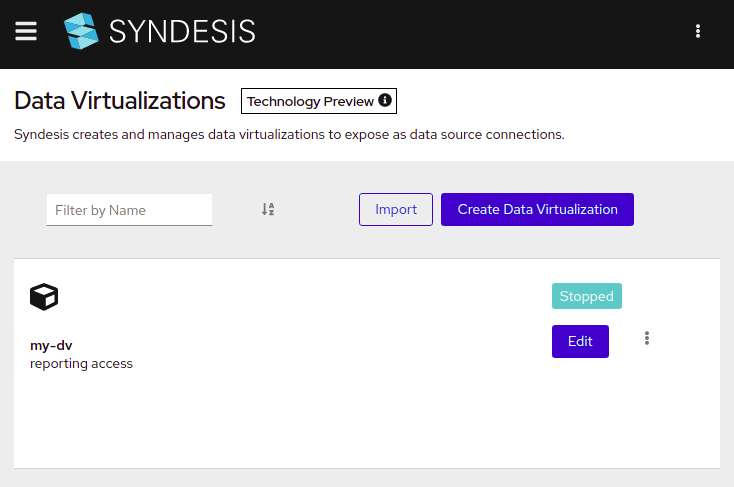
Task: Click the SYNDESIS wordmark text
Action: [182, 31]
